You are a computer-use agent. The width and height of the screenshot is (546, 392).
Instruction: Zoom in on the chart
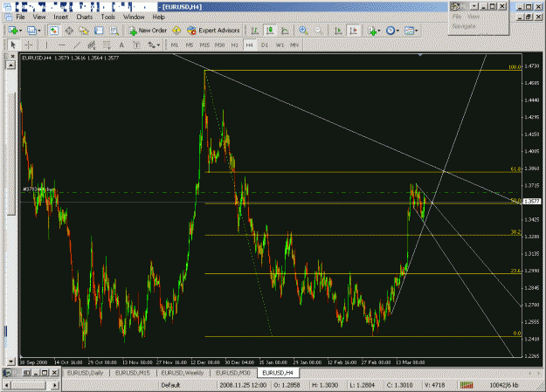(303, 31)
